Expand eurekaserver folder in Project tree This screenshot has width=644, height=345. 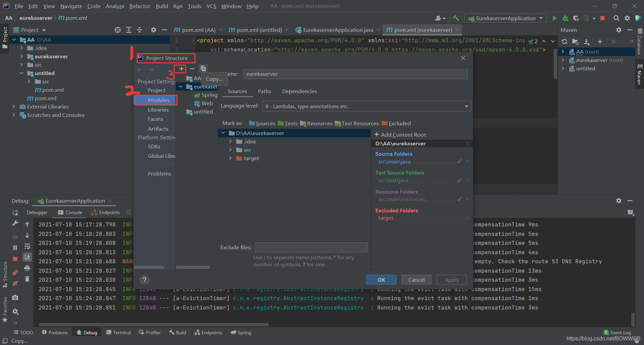click(x=21, y=56)
